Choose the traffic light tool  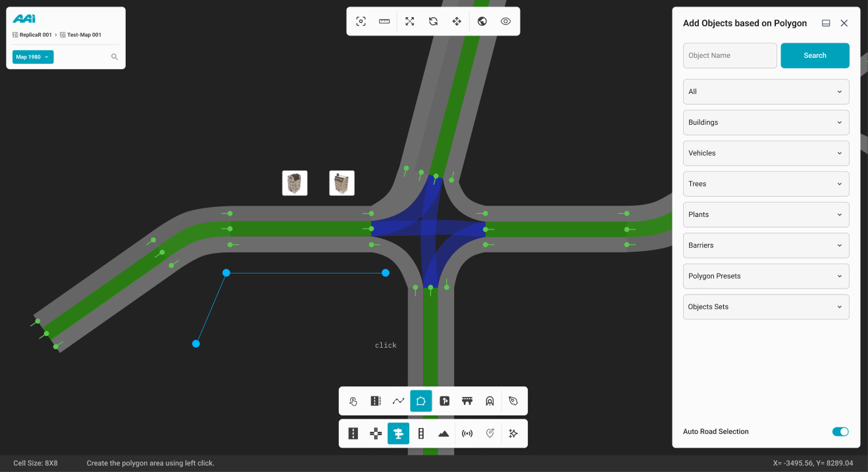421,434
